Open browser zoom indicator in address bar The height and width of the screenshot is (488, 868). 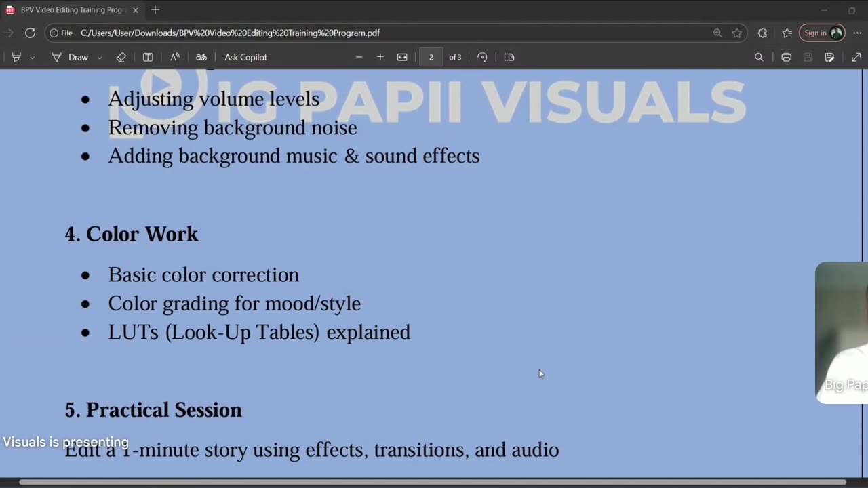[717, 33]
